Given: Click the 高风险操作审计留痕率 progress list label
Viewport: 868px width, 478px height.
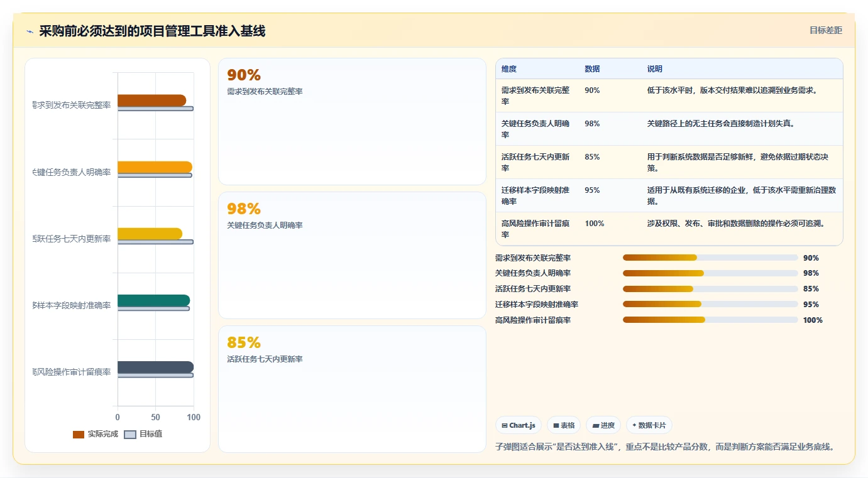Looking at the screenshot, I should pyautogui.click(x=533, y=320).
